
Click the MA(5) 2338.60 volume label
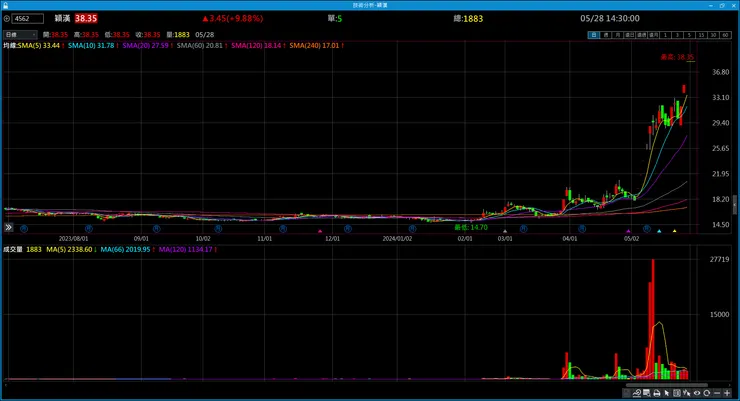(x=71, y=249)
